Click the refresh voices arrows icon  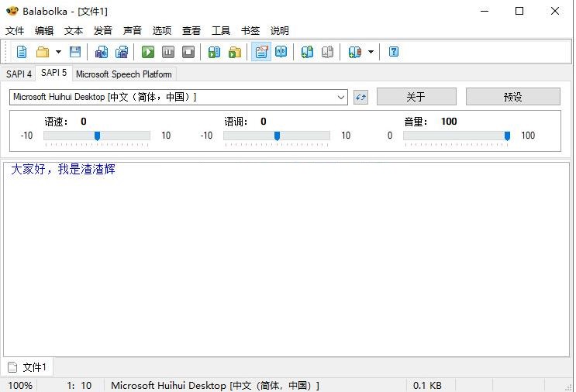click(x=360, y=98)
